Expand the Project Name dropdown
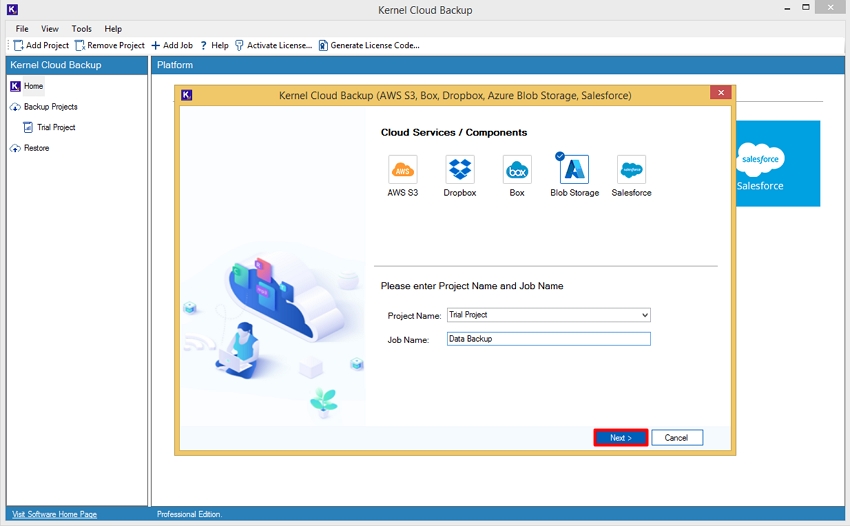 click(x=645, y=315)
